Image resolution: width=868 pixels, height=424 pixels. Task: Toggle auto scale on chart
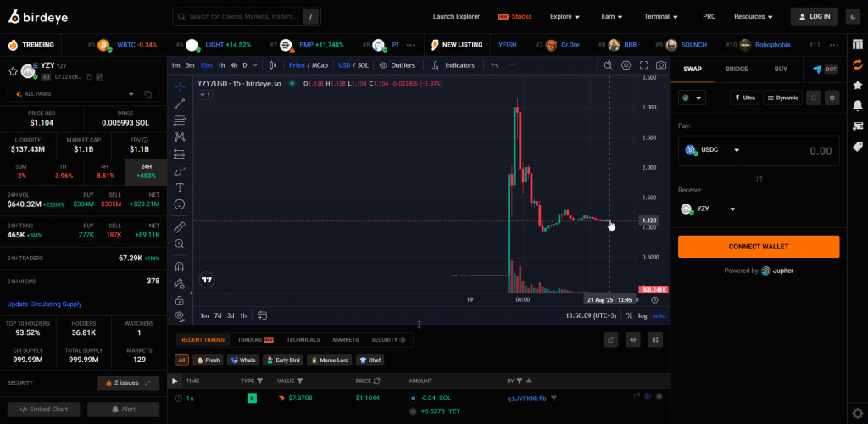click(659, 315)
